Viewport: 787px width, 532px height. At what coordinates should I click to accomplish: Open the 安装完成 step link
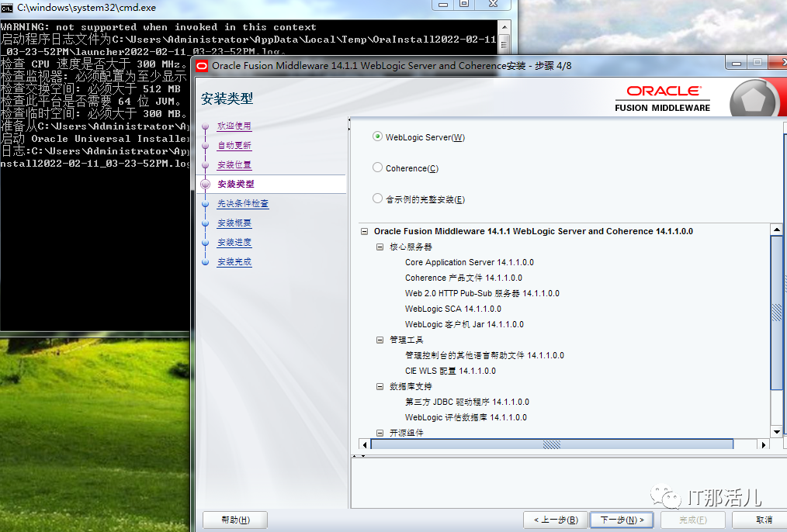tap(234, 262)
